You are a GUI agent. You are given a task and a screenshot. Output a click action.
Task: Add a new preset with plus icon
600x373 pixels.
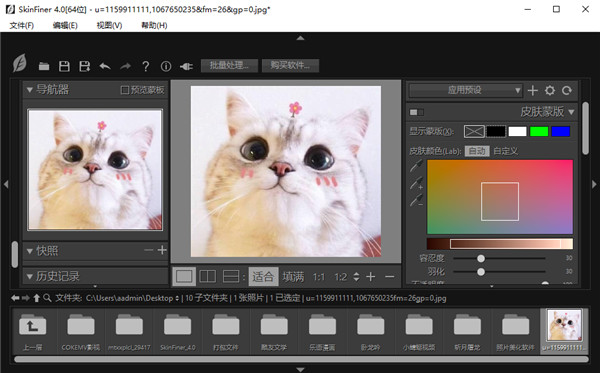click(x=533, y=90)
